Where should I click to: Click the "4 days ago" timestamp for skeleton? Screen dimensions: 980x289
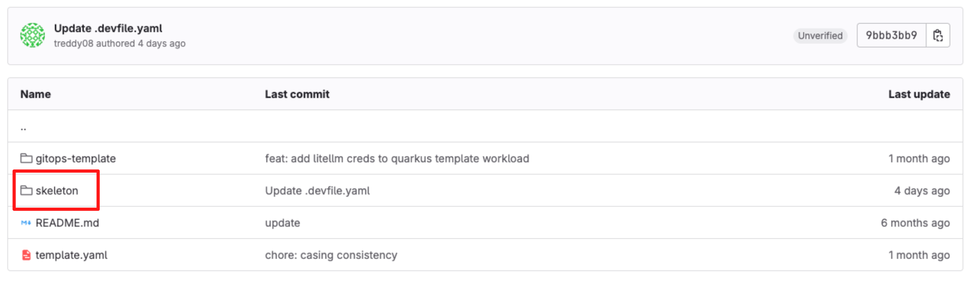tap(922, 191)
